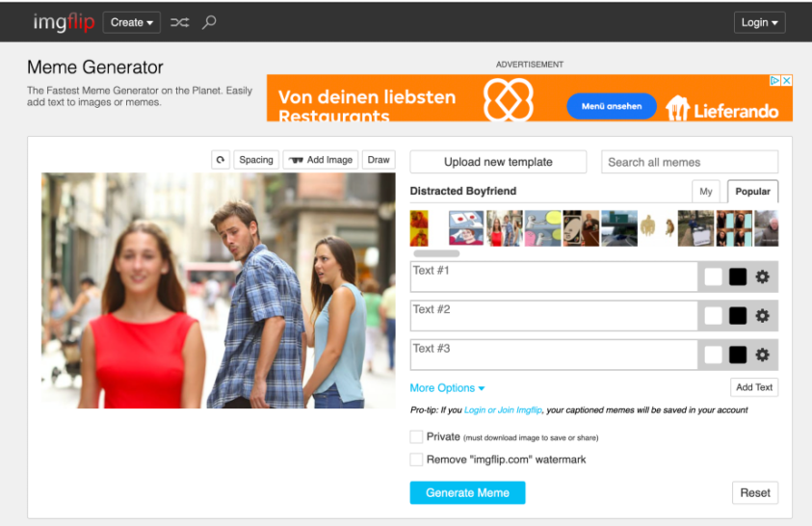Enable Remove imgflip.com watermark checkbox

click(416, 460)
